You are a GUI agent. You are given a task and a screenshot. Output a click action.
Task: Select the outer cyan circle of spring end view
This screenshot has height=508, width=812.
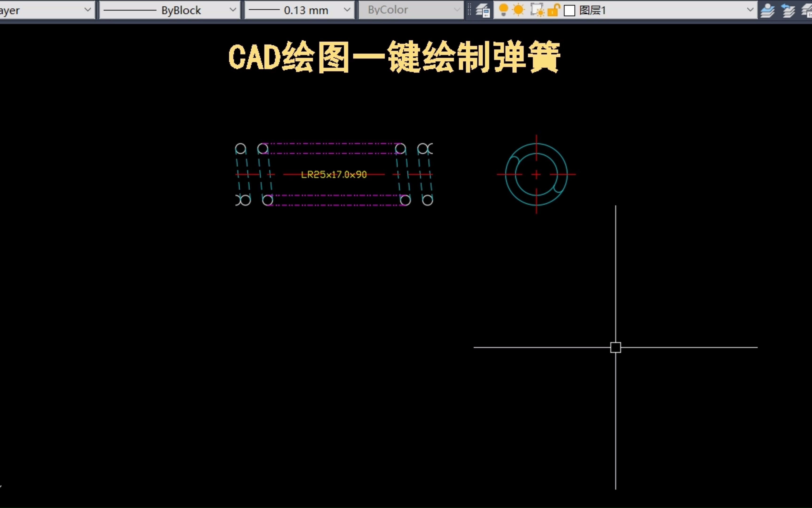pos(558,153)
